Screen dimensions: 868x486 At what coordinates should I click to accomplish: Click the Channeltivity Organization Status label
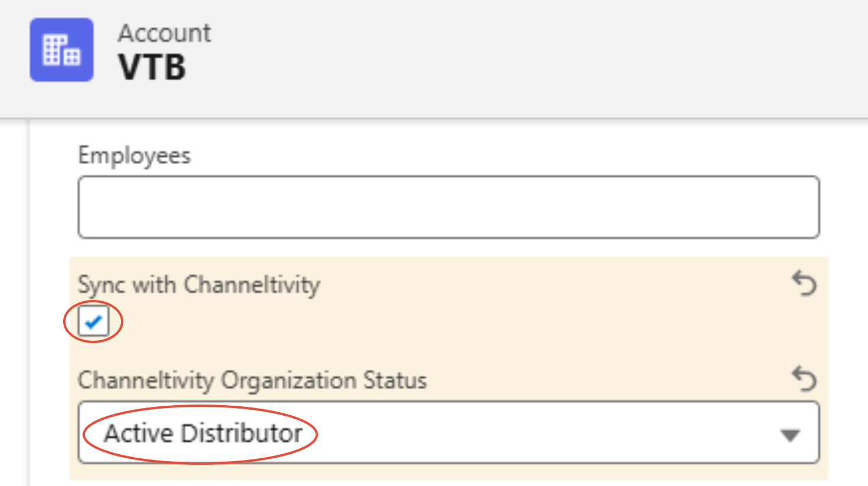253,380
